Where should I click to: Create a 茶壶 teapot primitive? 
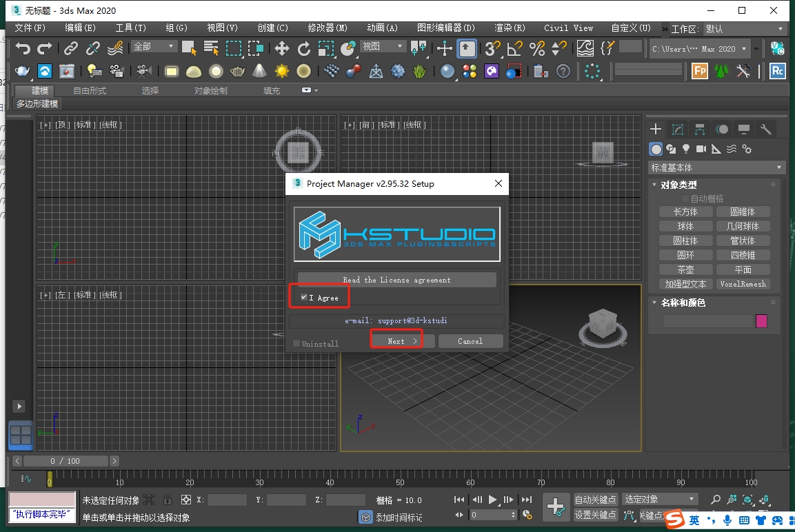pos(685,269)
